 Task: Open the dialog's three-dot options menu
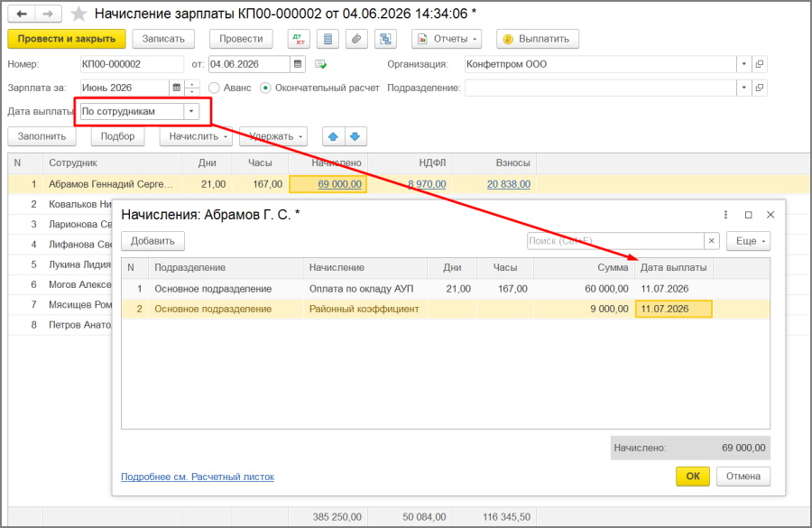tap(725, 215)
